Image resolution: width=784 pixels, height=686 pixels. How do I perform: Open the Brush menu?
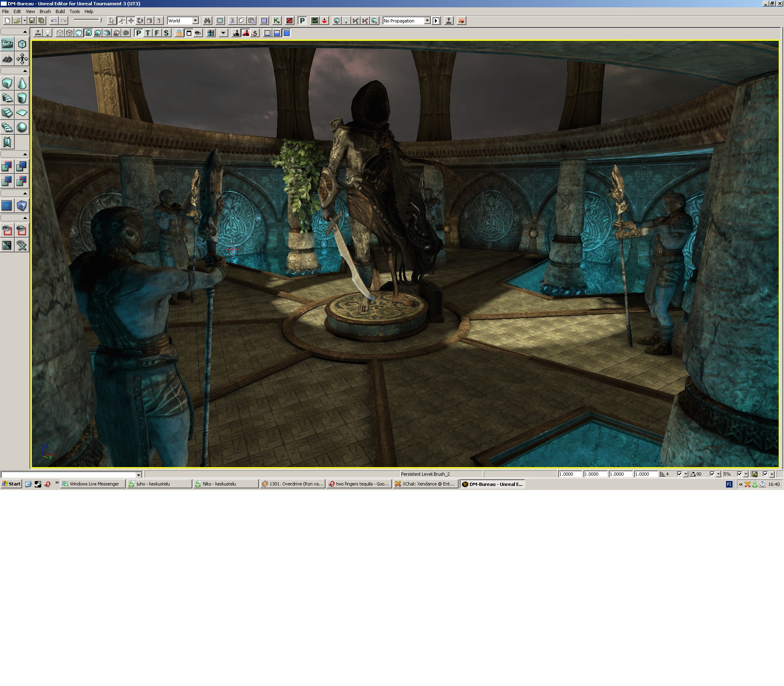45,11
